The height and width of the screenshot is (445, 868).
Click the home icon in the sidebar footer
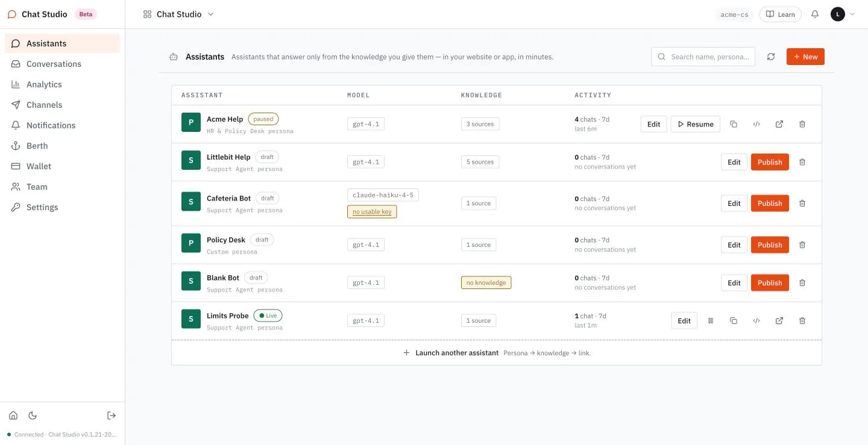(x=13, y=415)
